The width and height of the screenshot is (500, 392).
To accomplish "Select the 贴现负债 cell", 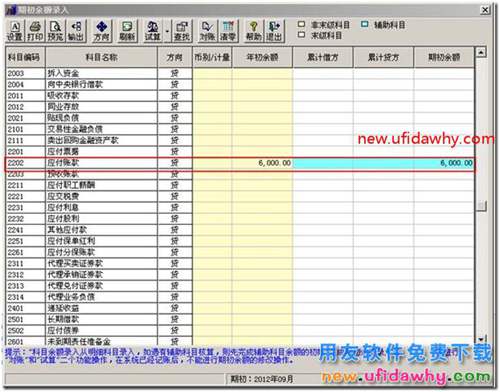I will coord(102,118).
